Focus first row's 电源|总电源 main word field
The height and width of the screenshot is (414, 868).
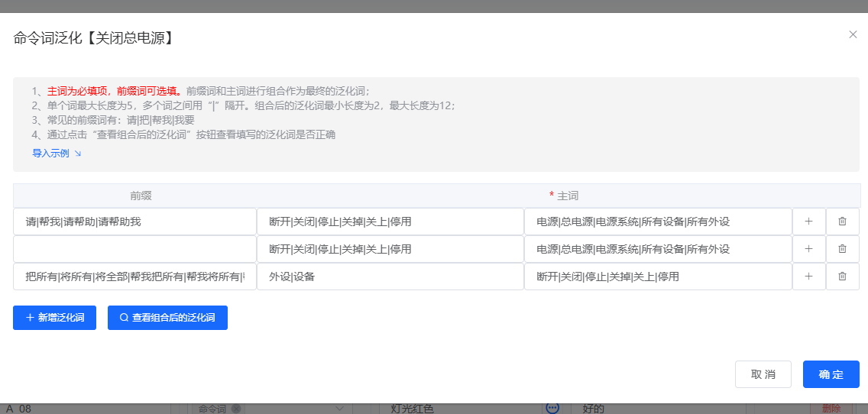coord(658,222)
